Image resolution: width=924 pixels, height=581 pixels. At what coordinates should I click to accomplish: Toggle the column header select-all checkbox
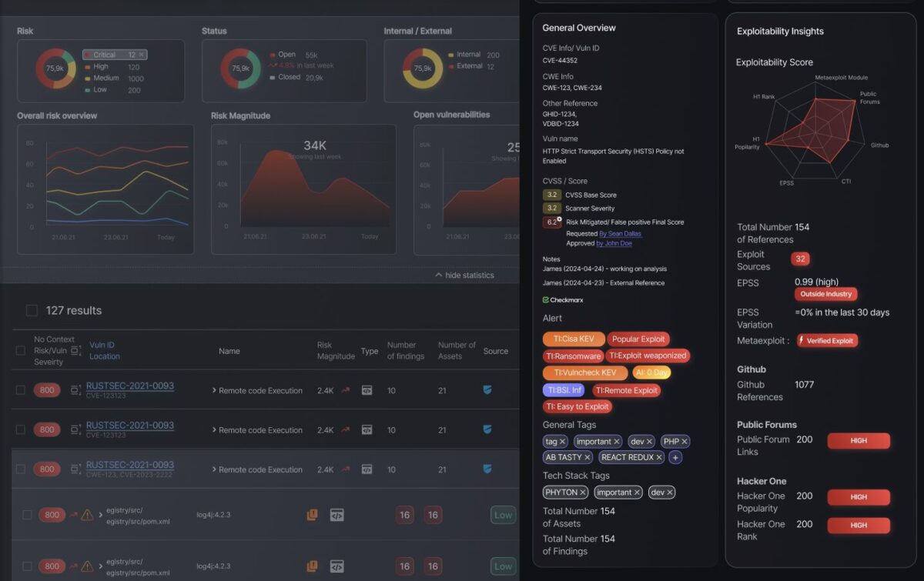(x=21, y=351)
